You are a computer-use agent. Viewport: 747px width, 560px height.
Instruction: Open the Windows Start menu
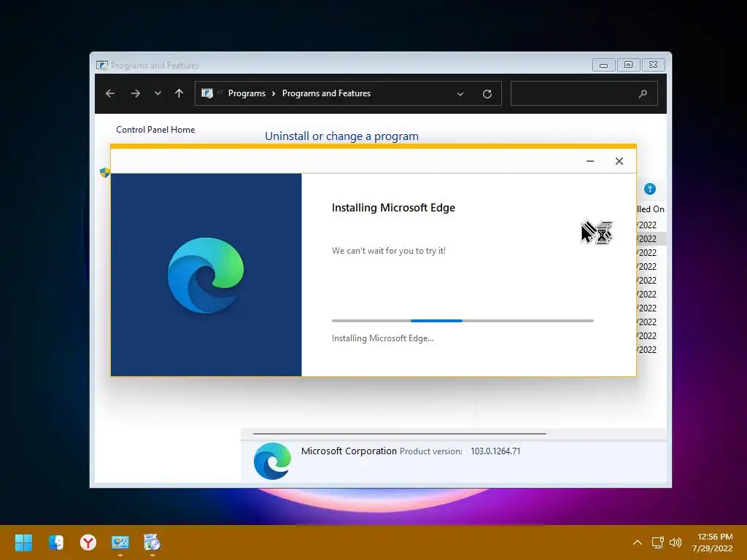23,542
